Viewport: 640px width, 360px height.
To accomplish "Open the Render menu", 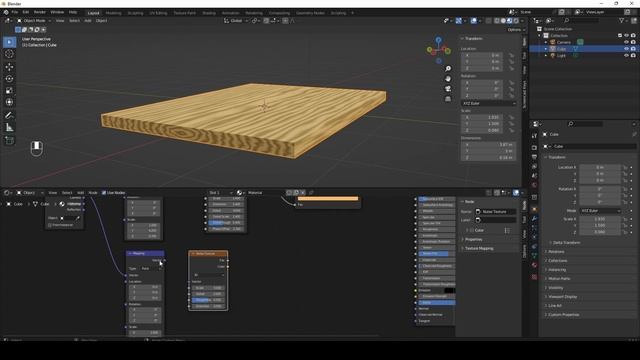I will coord(40,12).
